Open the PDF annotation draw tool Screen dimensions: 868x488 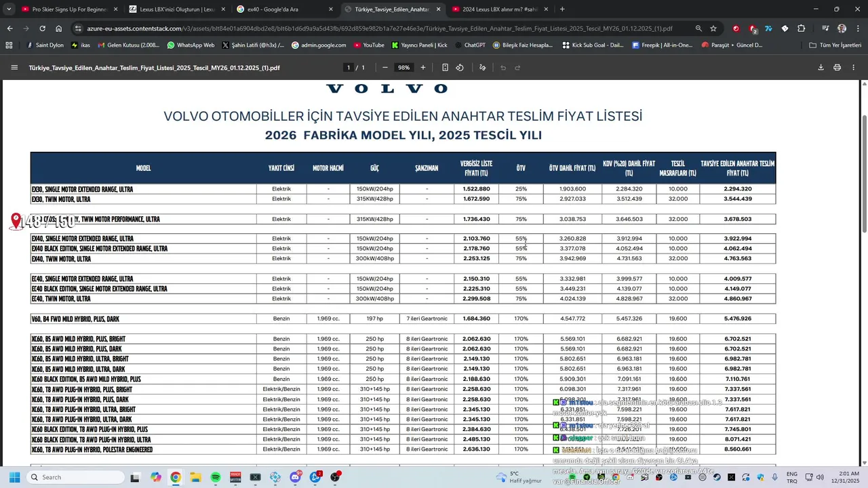483,68
